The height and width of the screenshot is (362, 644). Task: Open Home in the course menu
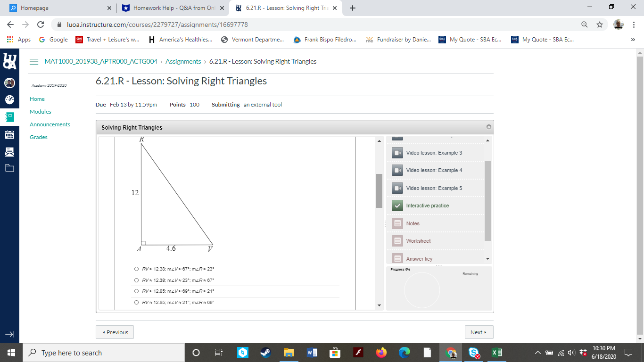click(37, 99)
